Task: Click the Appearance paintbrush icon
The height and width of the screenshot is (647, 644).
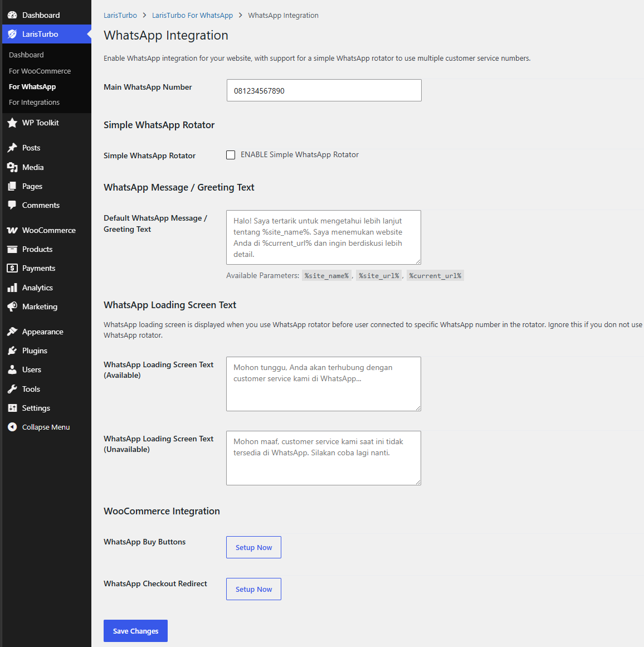Action: pyautogui.click(x=12, y=332)
